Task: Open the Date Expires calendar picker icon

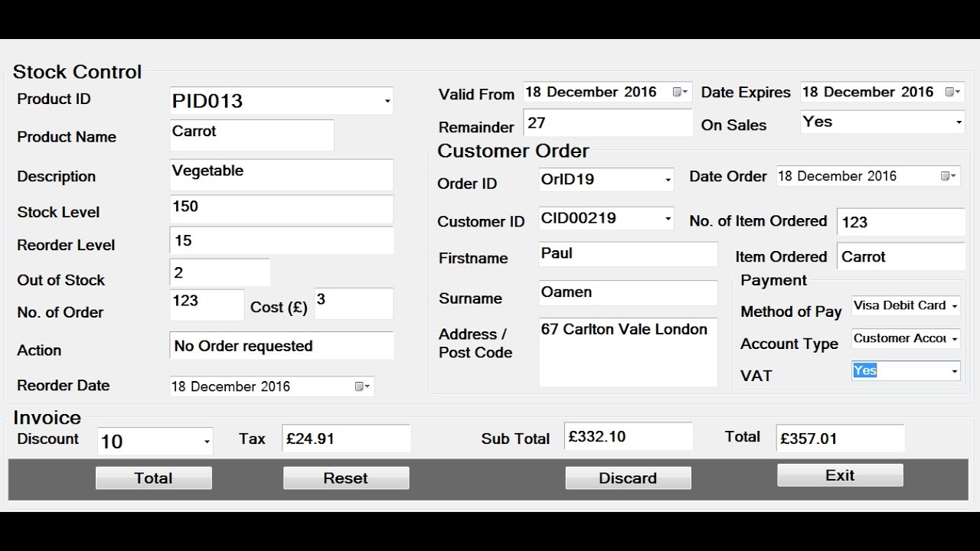Action: [952, 92]
